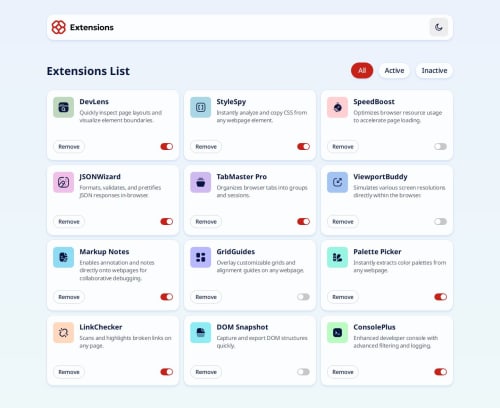
Task: Click the ConsolePlus extension icon
Action: (337, 333)
